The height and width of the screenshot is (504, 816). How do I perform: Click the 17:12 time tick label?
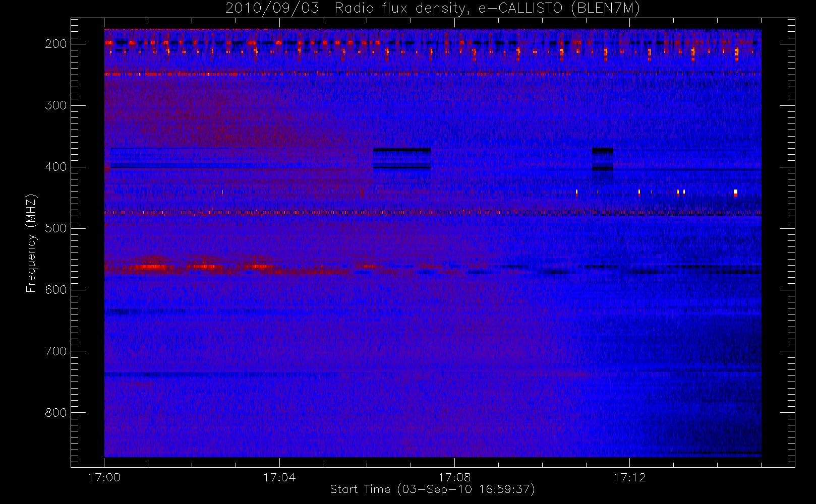629,477
